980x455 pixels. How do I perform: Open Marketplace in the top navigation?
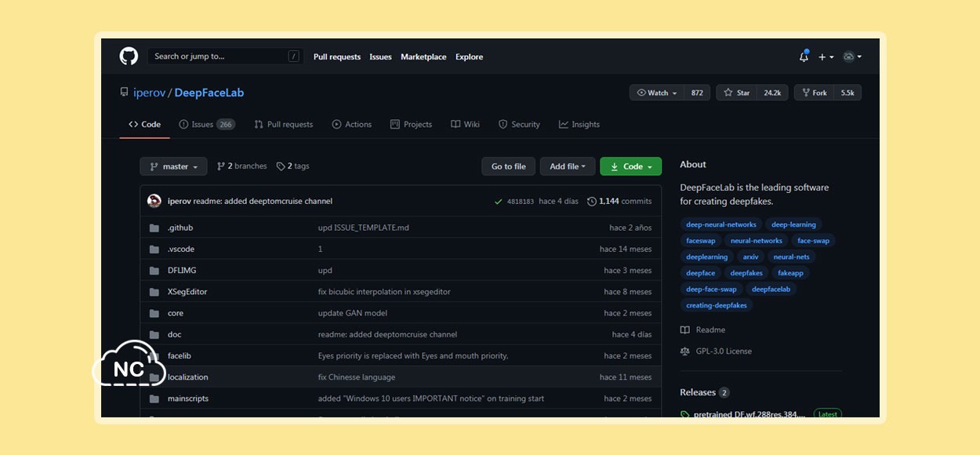pyautogui.click(x=423, y=56)
